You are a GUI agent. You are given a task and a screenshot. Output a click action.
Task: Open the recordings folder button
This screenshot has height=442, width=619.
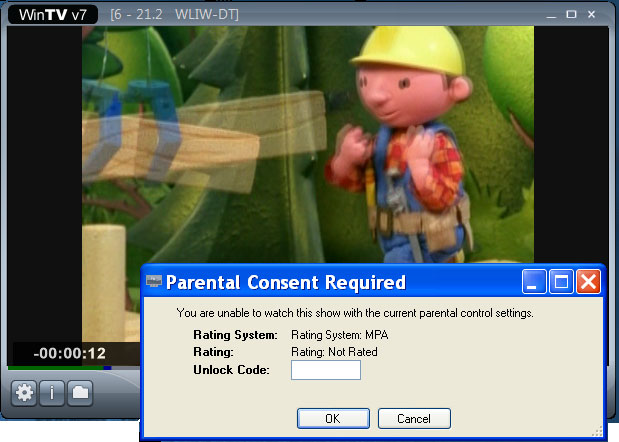click(x=80, y=393)
